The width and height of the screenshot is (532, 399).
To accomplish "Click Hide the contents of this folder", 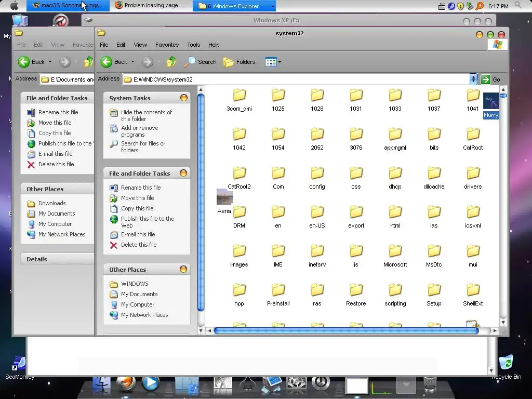I will pos(146,115).
